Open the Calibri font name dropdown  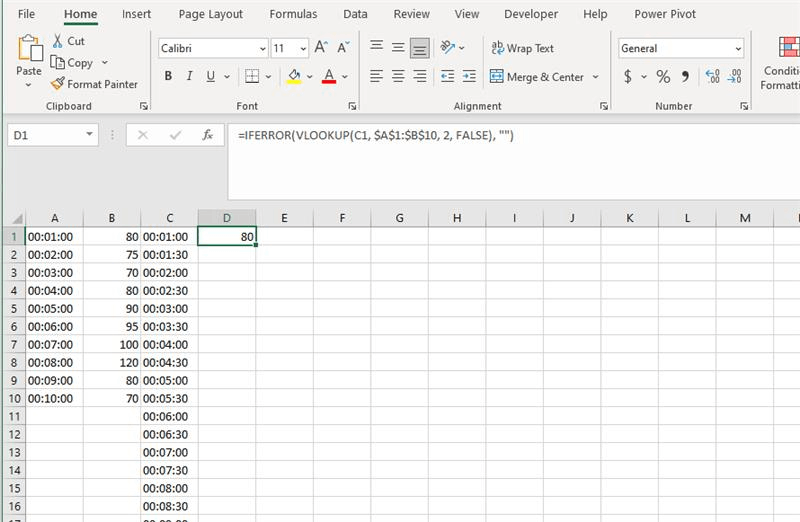(262, 48)
